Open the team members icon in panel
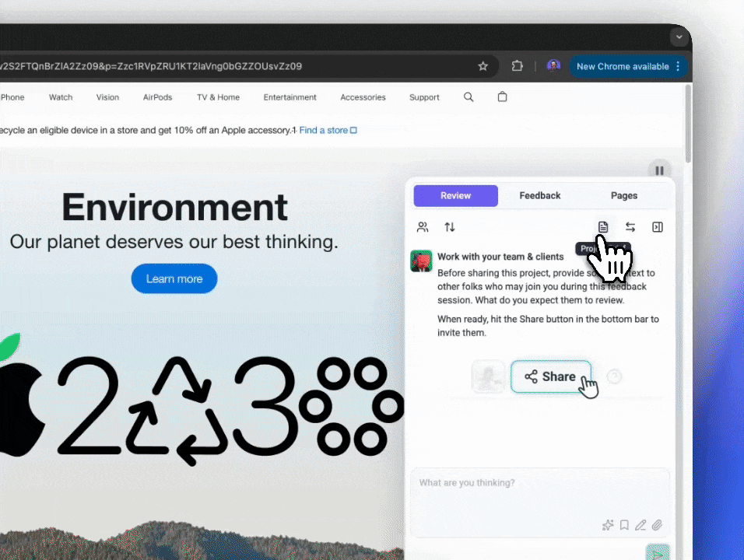744x560 pixels. click(x=423, y=227)
